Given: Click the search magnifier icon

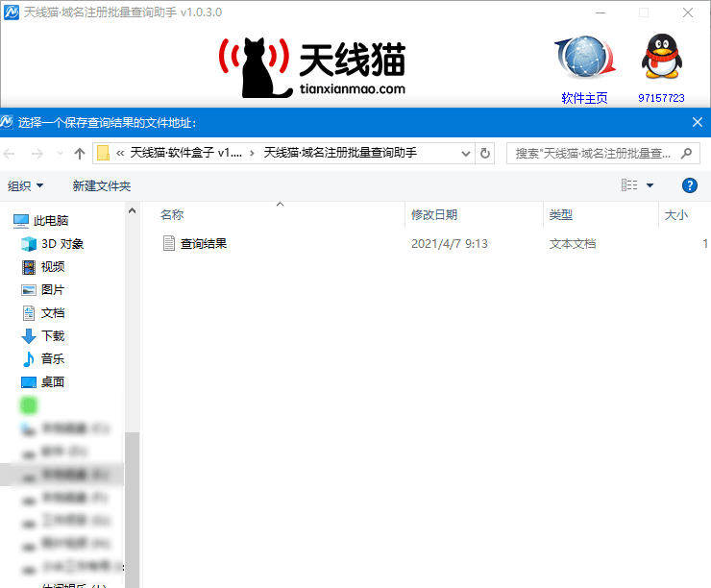Looking at the screenshot, I should (687, 154).
